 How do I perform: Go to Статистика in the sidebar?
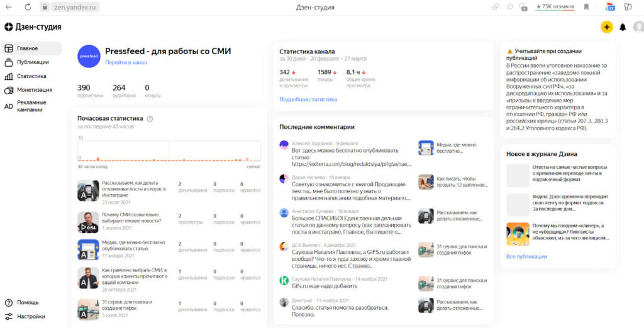point(31,76)
